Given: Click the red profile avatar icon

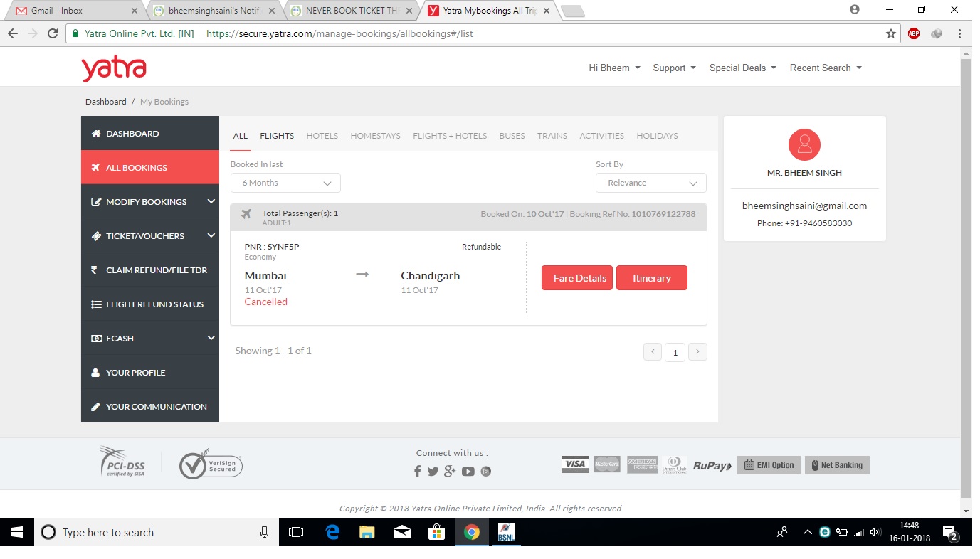Looking at the screenshot, I should [x=804, y=144].
